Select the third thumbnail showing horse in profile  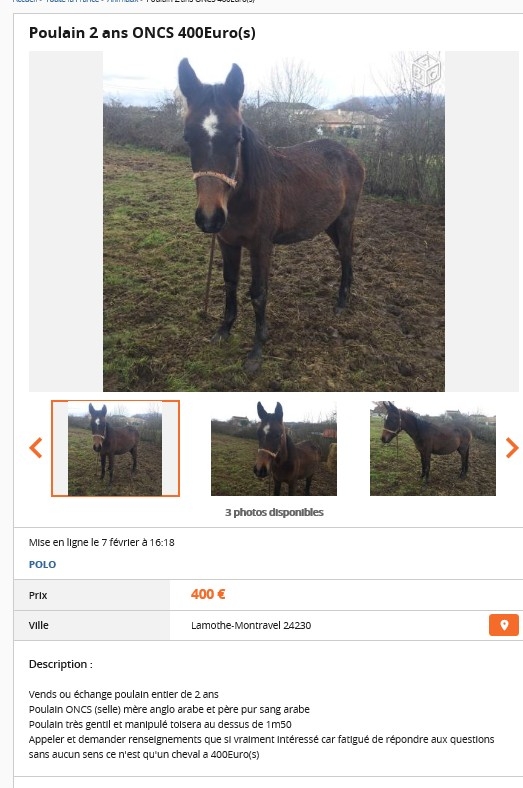433,448
